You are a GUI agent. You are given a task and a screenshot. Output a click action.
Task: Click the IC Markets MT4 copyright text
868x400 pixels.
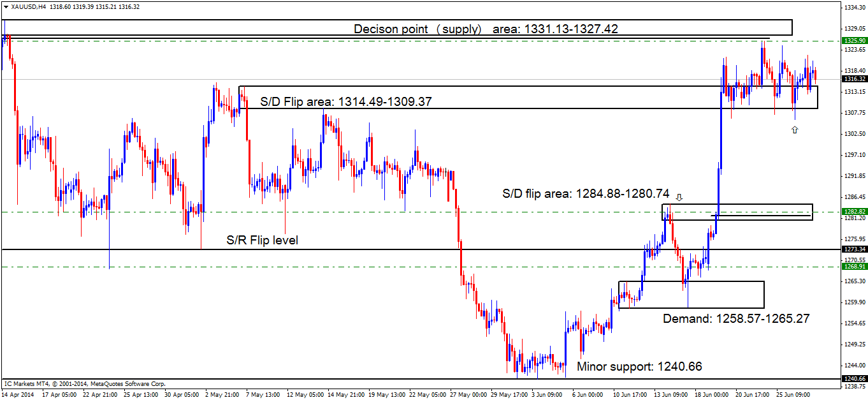[85, 383]
